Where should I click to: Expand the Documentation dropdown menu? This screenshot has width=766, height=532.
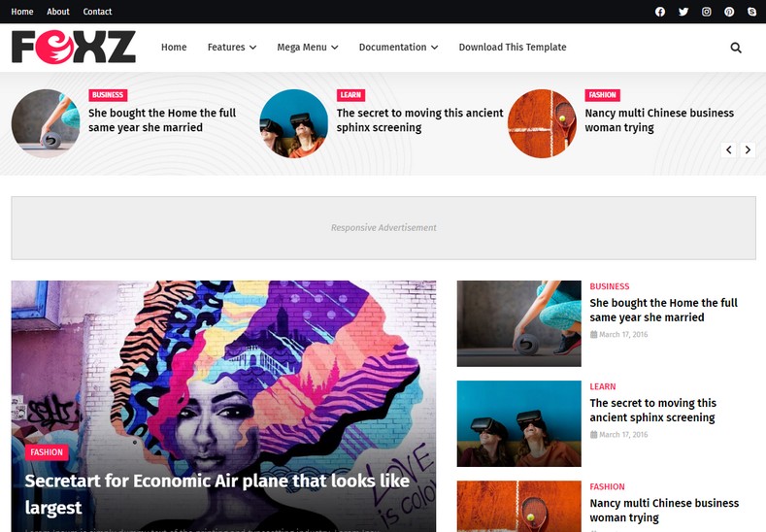pyautogui.click(x=398, y=48)
